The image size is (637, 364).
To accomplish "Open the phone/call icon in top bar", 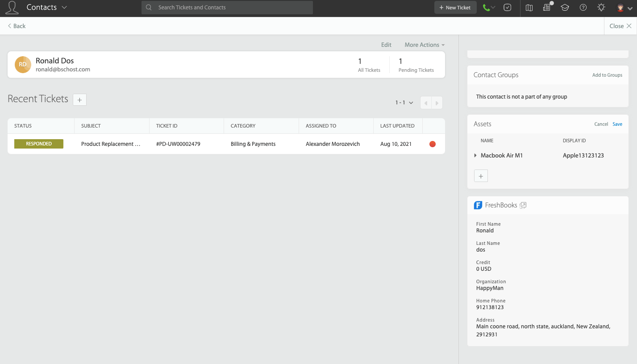I will pyautogui.click(x=487, y=8).
